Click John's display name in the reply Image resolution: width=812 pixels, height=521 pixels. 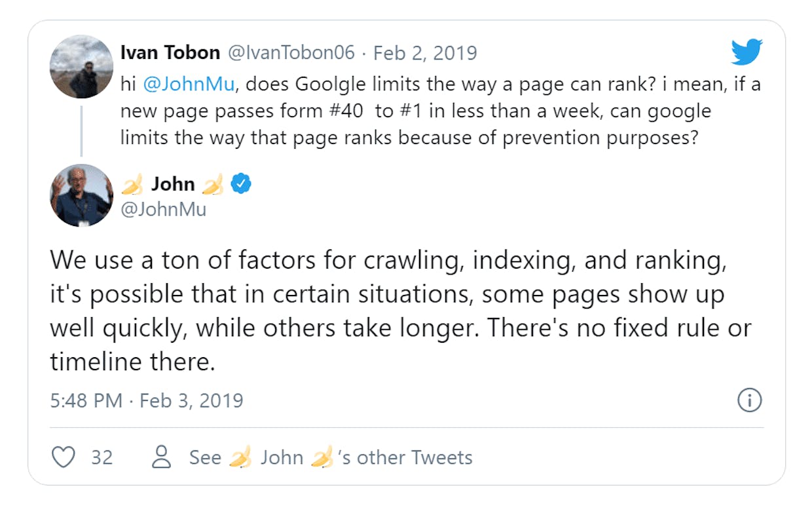tap(173, 184)
